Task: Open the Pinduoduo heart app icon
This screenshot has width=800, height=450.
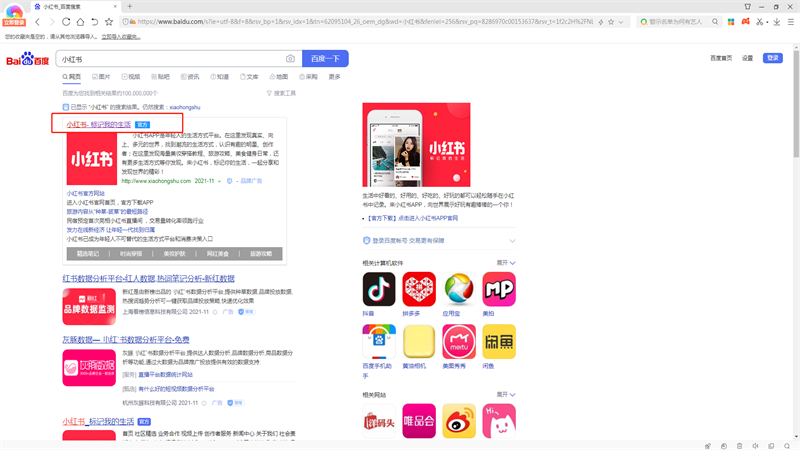Action: coord(419,289)
